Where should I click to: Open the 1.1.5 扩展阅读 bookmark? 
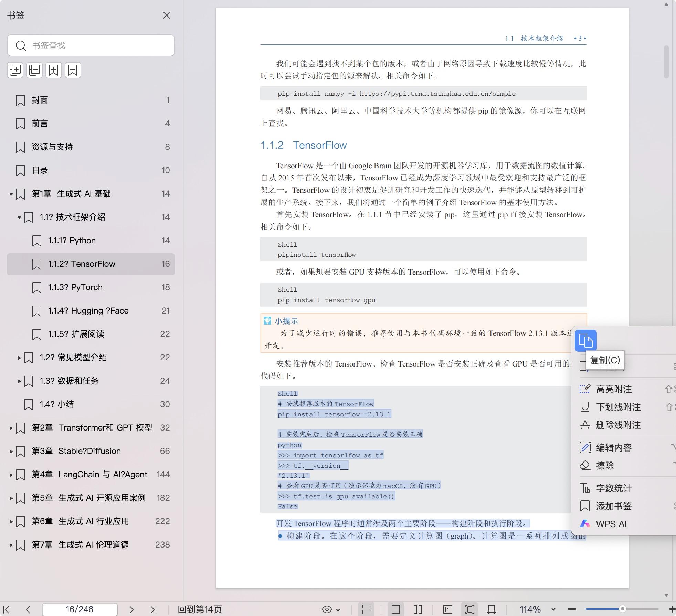coord(91,334)
